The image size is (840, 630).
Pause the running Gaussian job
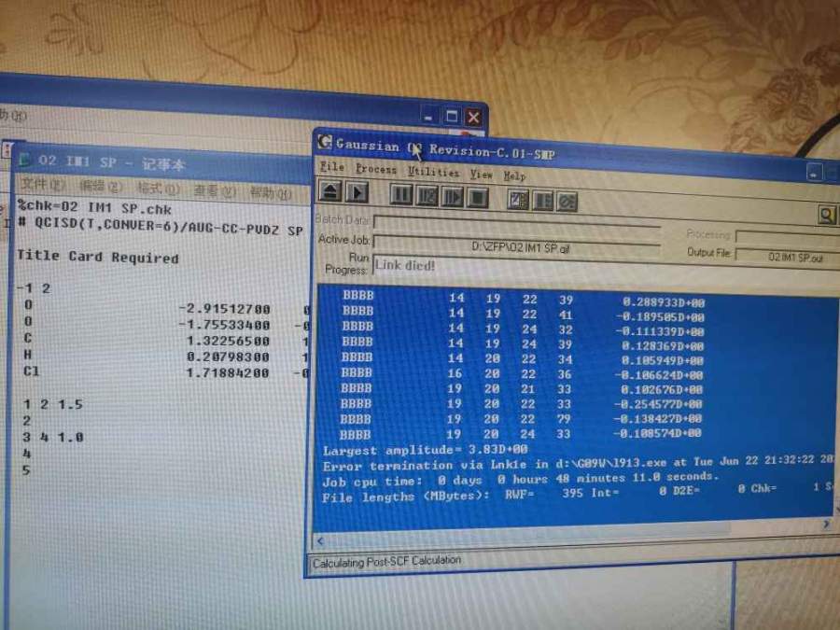(x=400, y=194)
